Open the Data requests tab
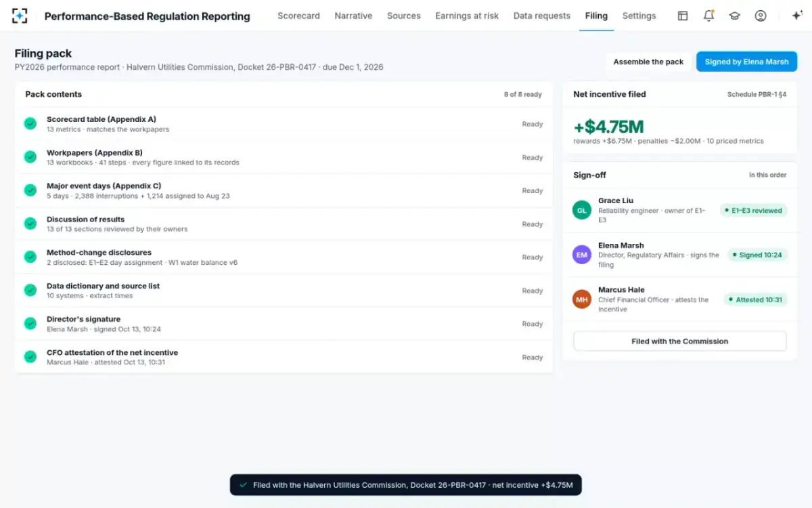Viewport: 812px width, 508px height. [x=542, y=16]
